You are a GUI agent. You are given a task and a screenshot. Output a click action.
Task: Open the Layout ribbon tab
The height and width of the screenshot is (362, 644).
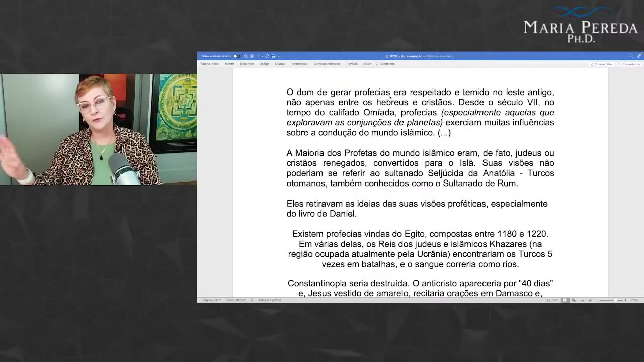click(x=280, y=64)
